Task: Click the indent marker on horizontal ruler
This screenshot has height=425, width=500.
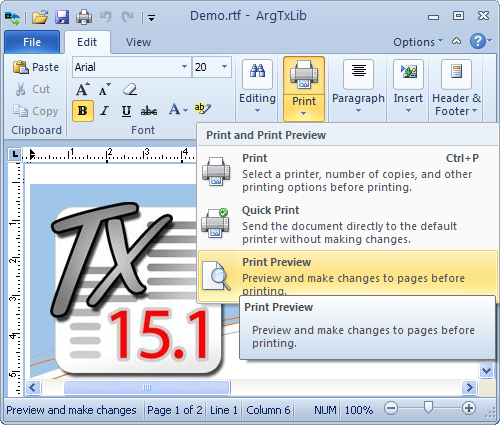Action: click(x=32, y=155)
